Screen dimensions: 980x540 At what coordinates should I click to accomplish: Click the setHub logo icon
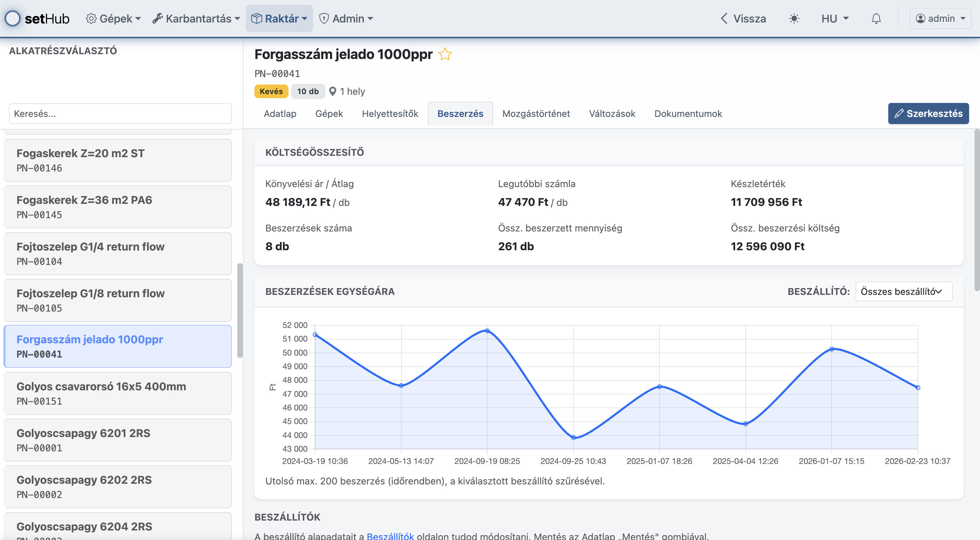13,18
